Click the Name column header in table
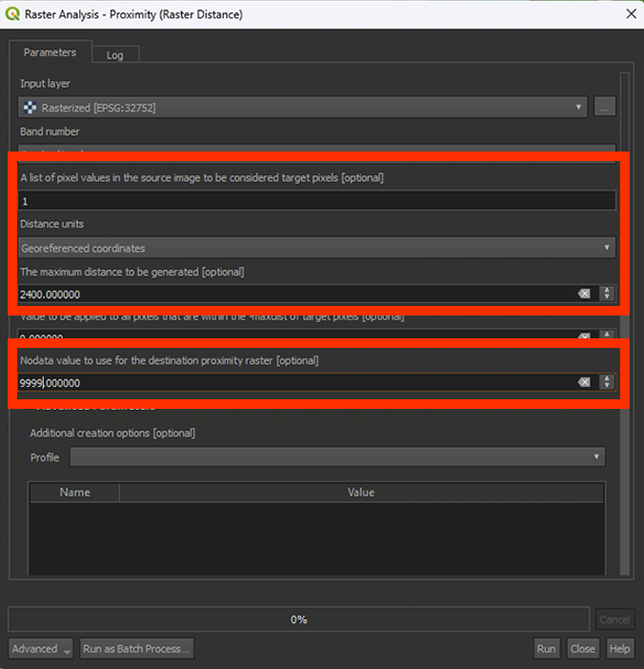This screenshot has height=669, width=644. (x=74, y=493)
